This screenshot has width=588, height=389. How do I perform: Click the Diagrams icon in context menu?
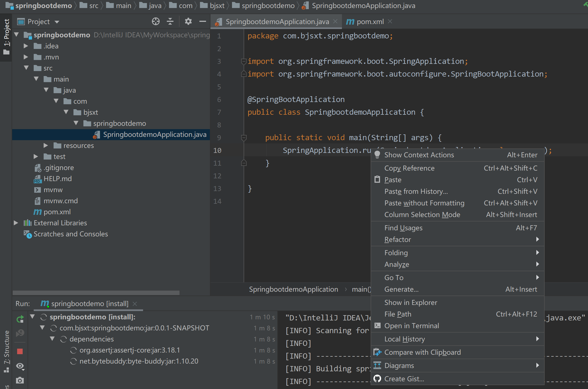pos(377,365)
